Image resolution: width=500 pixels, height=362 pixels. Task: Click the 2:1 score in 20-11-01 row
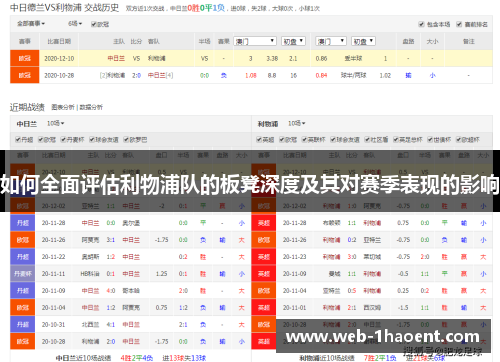(x=352, y=307)
